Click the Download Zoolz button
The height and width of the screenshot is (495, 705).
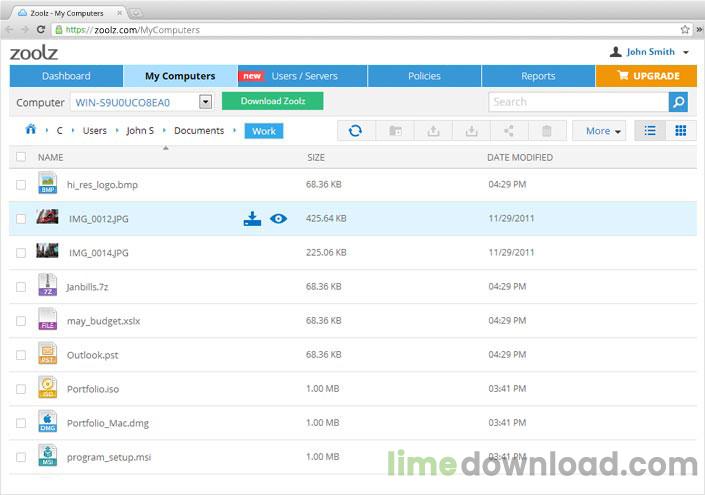(x=272, y=101)
